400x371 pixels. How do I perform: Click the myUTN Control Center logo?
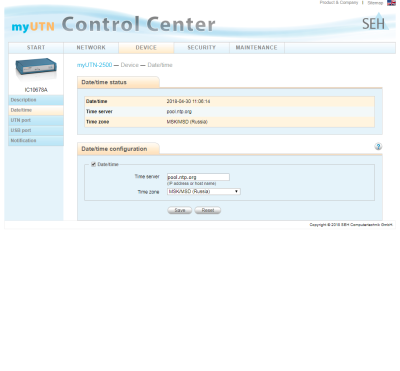click(x=113, y=25)
